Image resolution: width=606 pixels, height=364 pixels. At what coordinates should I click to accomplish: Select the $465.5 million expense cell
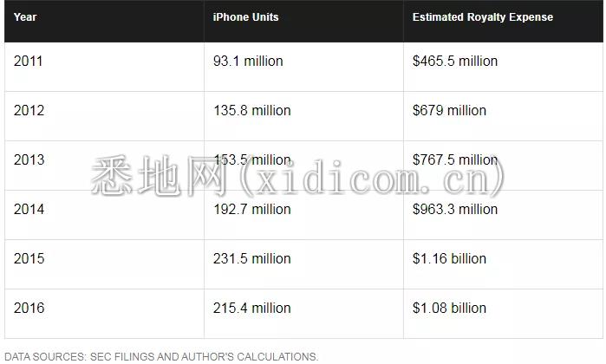(503, 67)
